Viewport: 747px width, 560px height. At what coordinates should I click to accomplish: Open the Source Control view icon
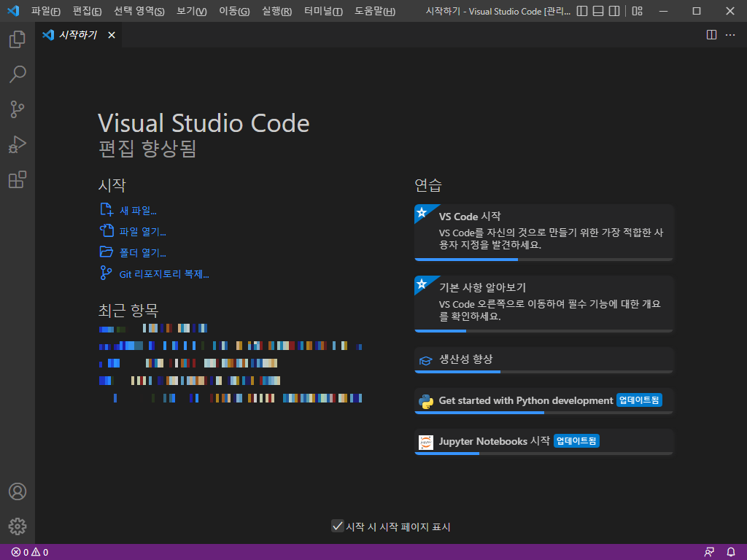(18, 109)
